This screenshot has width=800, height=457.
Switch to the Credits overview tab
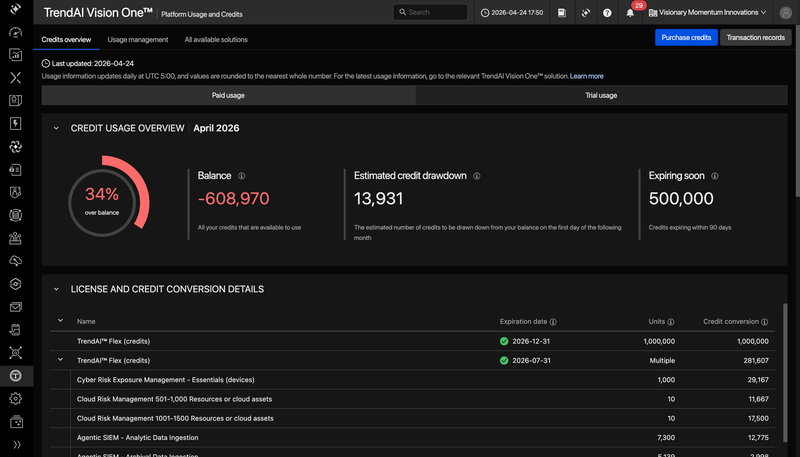pos(66,39)
